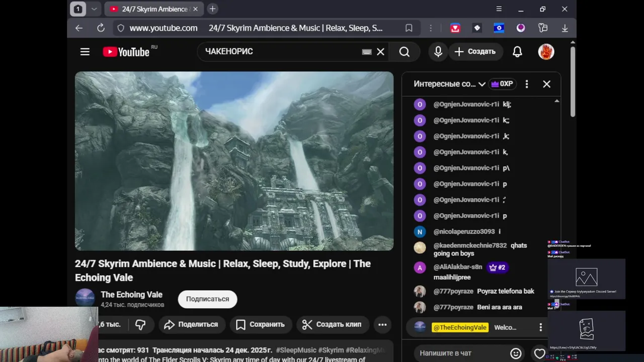Send a heart reaction in chat
Viewport: 644px width, 362px height.
tap(539, 353)
